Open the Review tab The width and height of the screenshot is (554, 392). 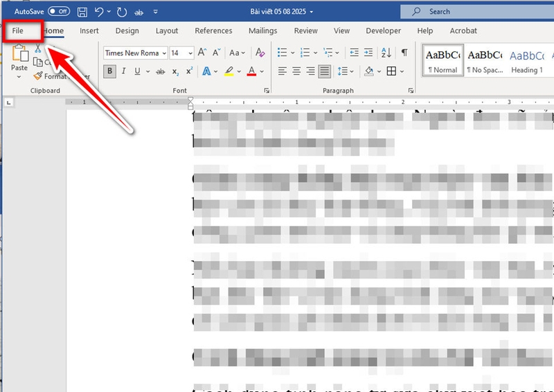[305, 30]
